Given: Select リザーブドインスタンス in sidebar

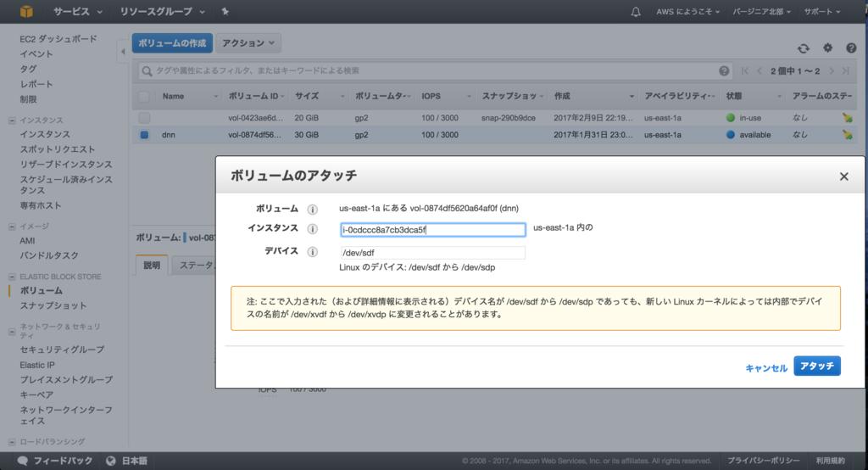Looking at the screenshot, I should (66, 165).
